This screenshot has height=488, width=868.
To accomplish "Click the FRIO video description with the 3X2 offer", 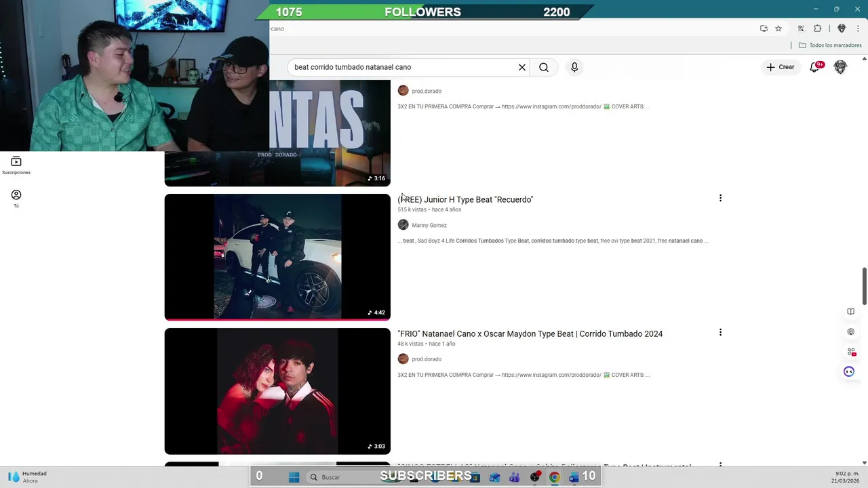I will tap(524, 375).
